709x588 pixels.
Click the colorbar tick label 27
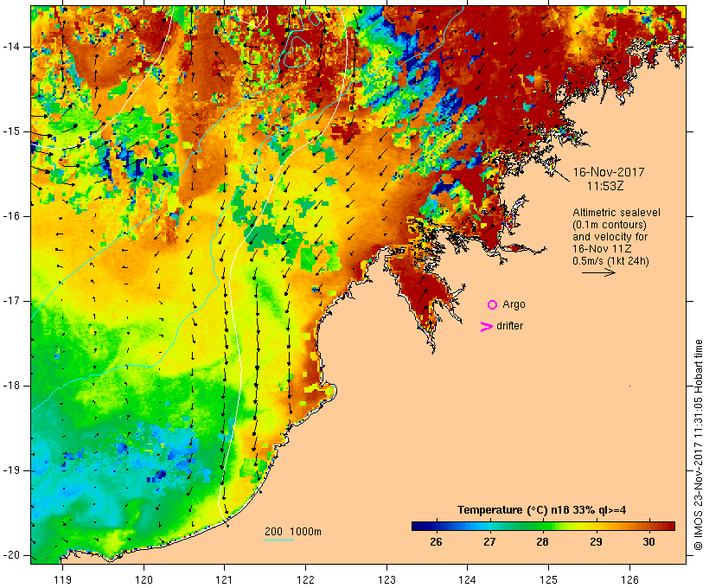point(489,541)
